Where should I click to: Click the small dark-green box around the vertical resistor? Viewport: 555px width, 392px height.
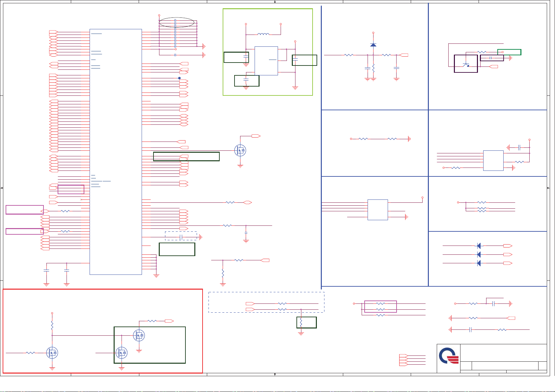tap(306, 323)
